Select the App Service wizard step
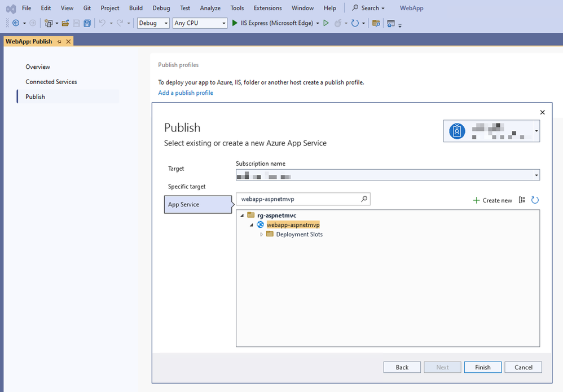Screen dimensions: 563x392 point(198,204)
